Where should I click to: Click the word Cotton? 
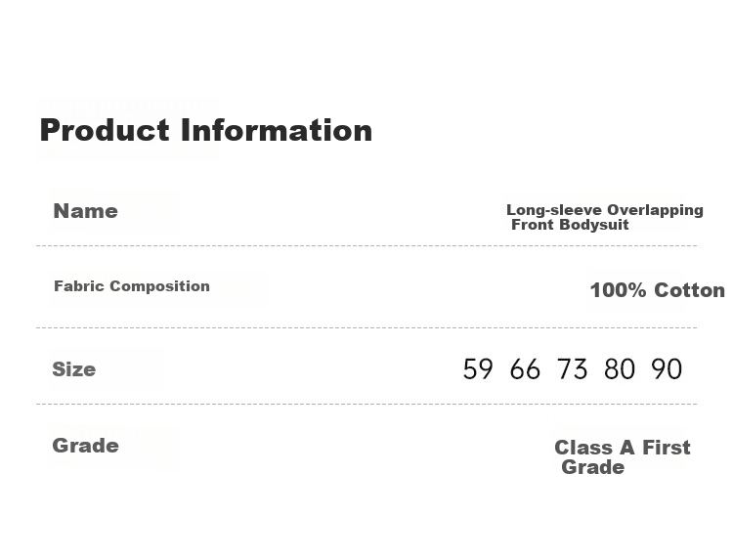[x=690, y=290]
